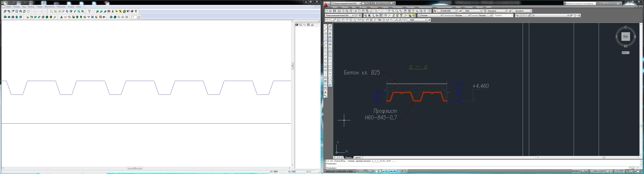This screenshot has height=174, width=644.
Task: Click the Верх face of the ViewCube
Action: [626, 37]
